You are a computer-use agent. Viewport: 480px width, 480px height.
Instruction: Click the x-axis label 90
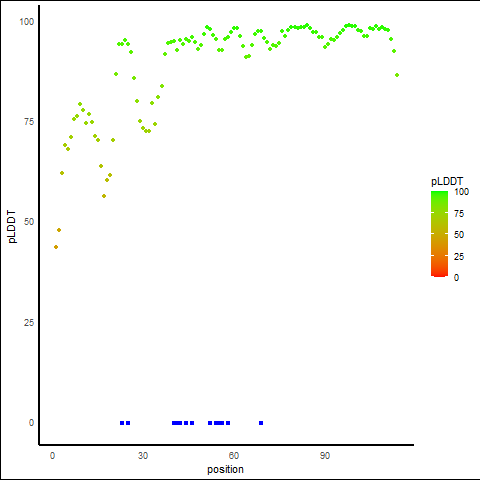325,456
